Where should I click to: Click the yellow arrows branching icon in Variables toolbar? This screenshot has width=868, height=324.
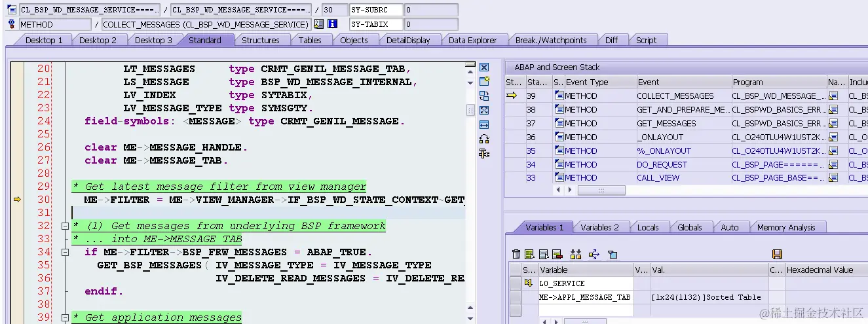[x=594, y=254]
